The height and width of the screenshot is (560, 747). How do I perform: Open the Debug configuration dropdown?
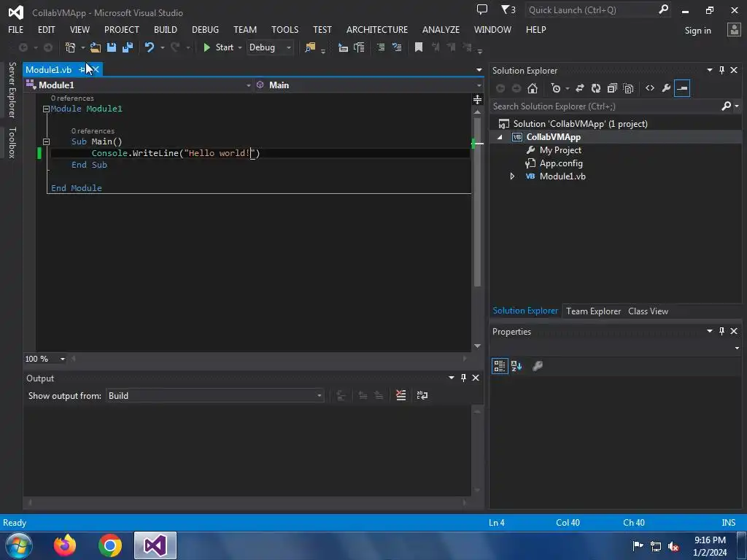point(288,47)
